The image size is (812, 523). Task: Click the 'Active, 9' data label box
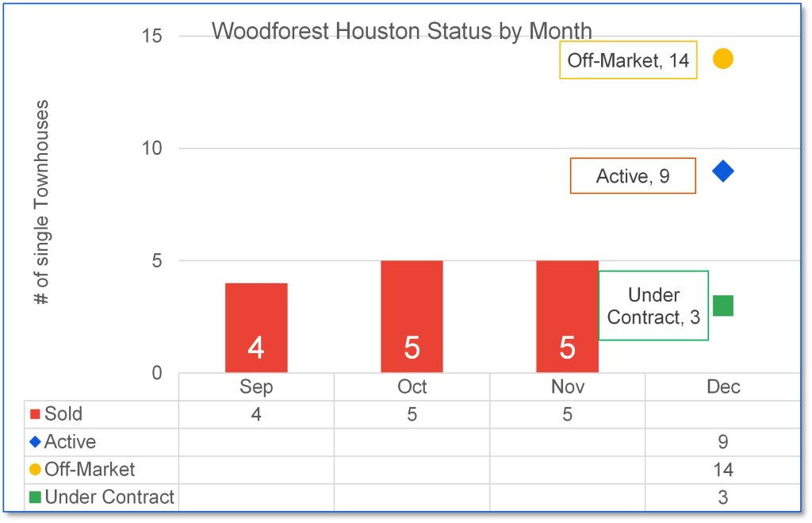pyautogui.click(x=632, y=176)
